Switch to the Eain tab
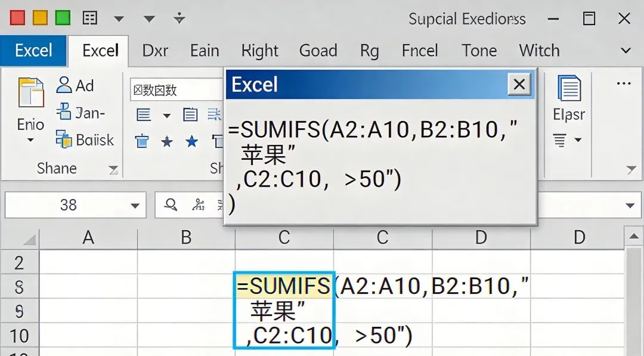Screen dimensions: 644x356 pos(205,51)
